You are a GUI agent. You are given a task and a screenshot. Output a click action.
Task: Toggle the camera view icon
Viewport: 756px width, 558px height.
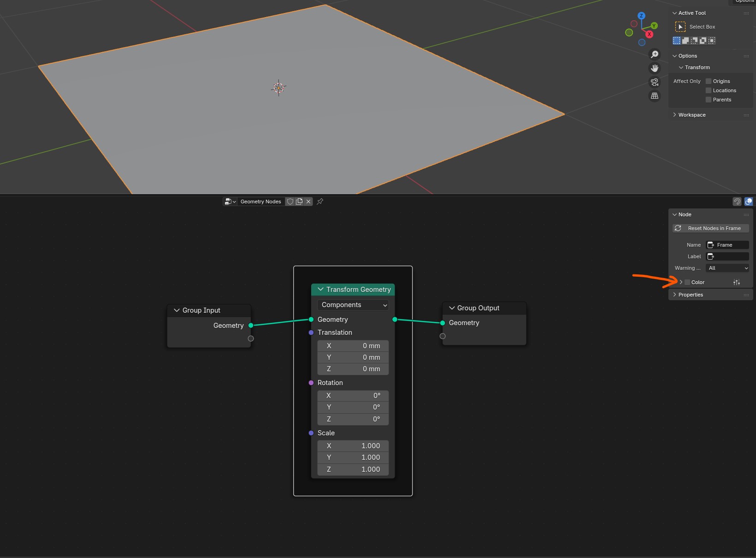click(x=655, y=82)
